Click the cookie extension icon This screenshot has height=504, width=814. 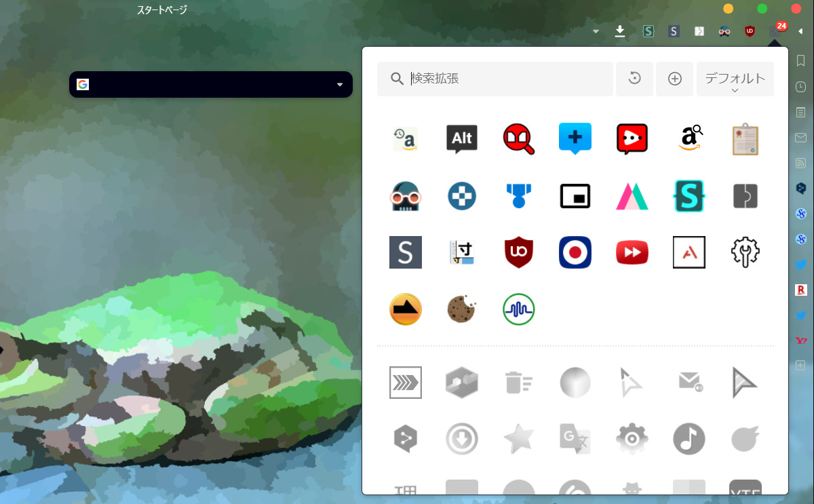462,309
